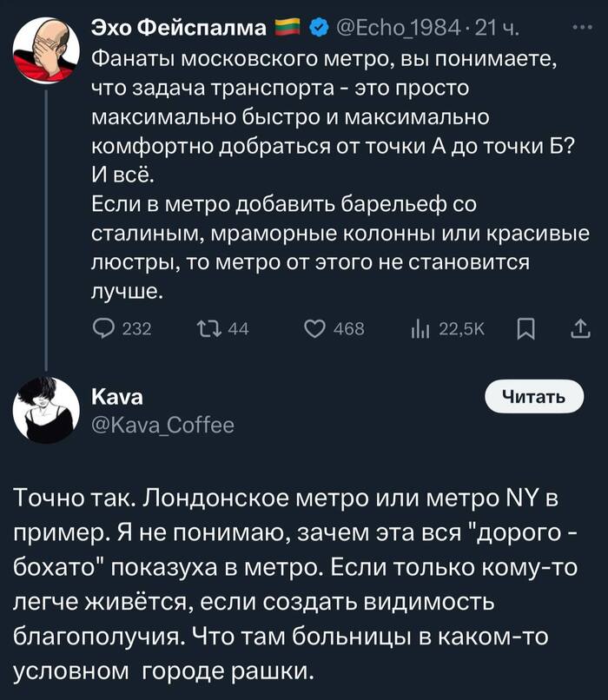Toggle the heart like on the tweet

point(318,328)
